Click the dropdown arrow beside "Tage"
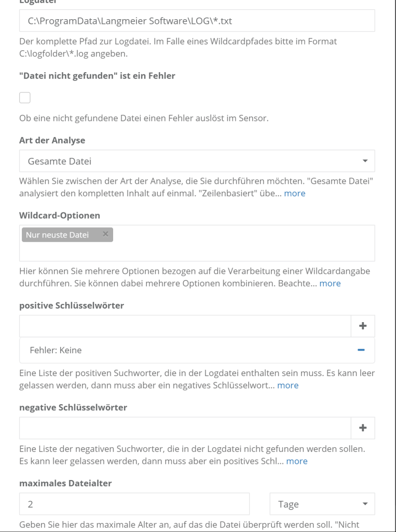This screenshot has width=396, height=532. tap(364, 503)
